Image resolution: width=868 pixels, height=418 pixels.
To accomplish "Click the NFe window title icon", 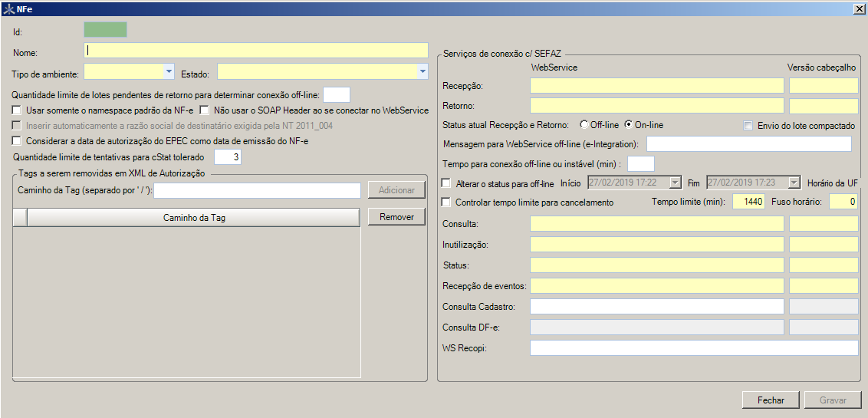I will 8,8.
